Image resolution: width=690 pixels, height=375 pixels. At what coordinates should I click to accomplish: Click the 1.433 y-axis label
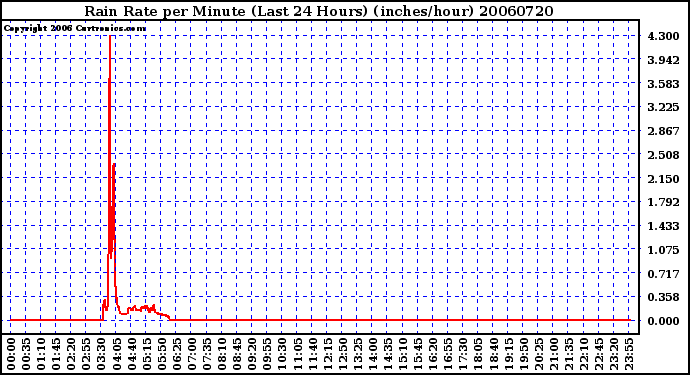[663, 226]
